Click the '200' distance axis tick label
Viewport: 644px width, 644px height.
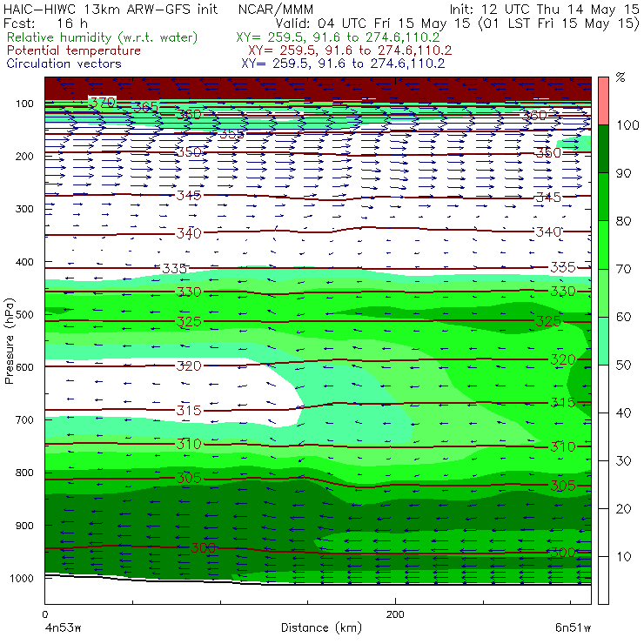click(x=395, y=614)
